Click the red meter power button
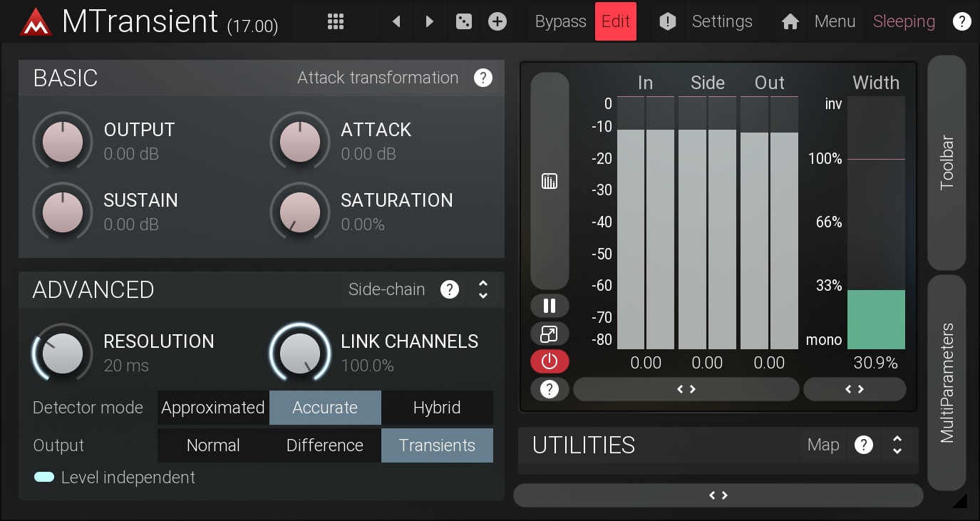The image size is (980, 521). tap(550, 361)
